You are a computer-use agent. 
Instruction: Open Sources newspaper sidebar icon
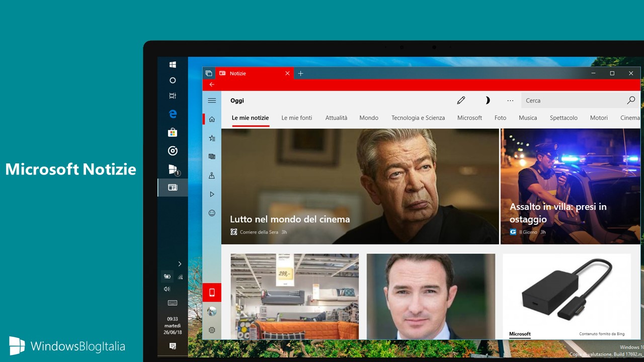[212, 157]
